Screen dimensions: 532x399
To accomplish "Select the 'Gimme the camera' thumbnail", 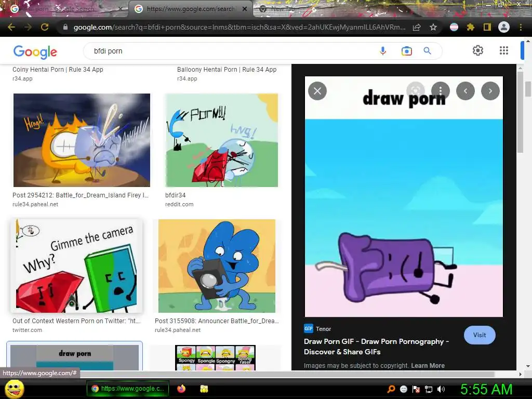I will 76,266.
